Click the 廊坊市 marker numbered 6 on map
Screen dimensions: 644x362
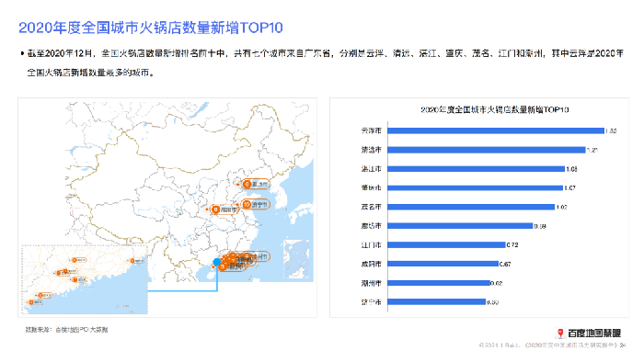point(256,185)
